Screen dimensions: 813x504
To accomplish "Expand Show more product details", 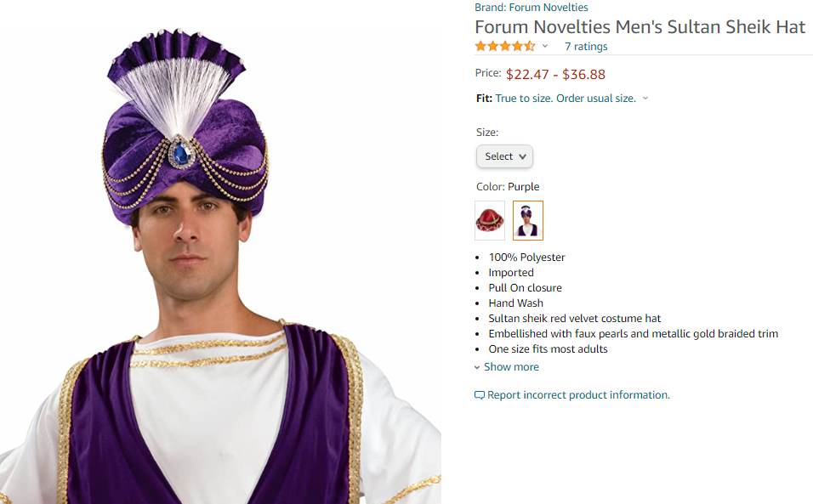I will click(507, 367).
